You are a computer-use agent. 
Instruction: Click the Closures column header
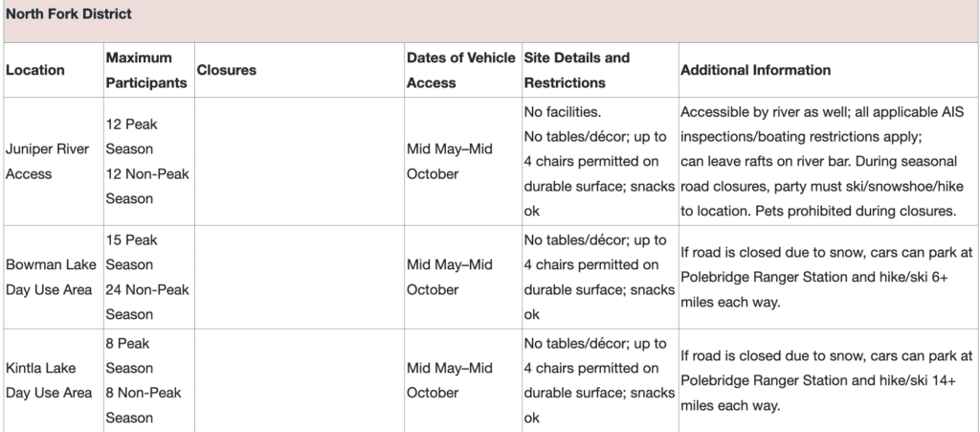226,70
